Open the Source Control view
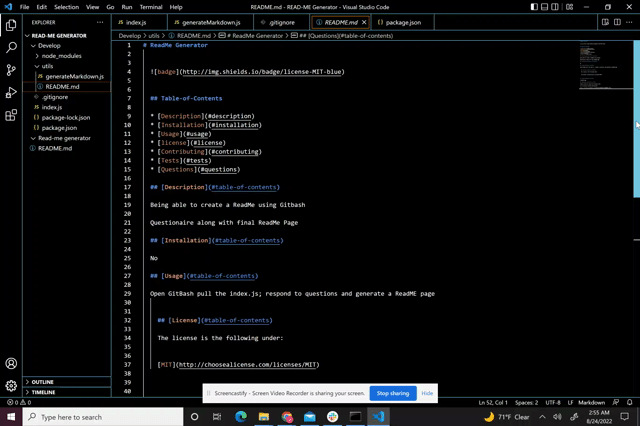 [11, 70]
